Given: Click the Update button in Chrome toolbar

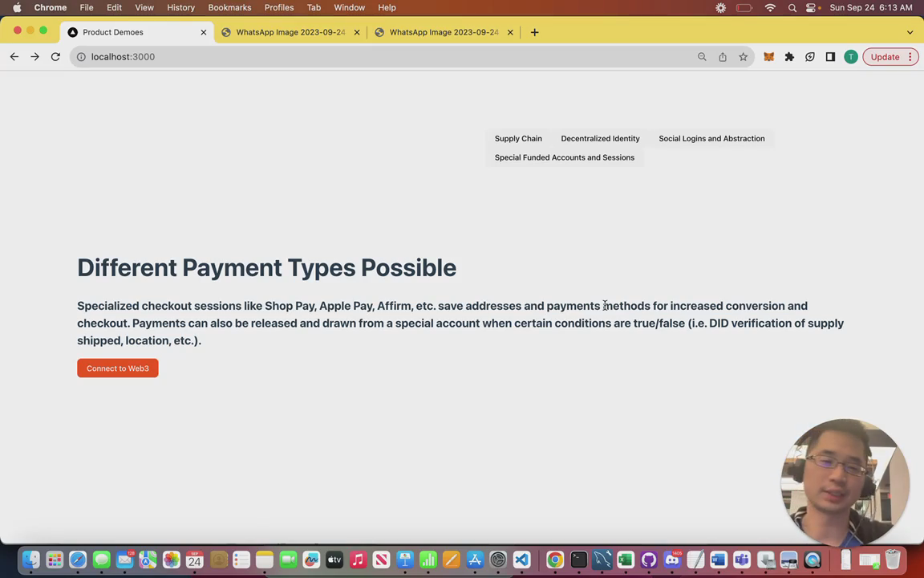Looking at the screenshot, I should [x=885, y=57].
